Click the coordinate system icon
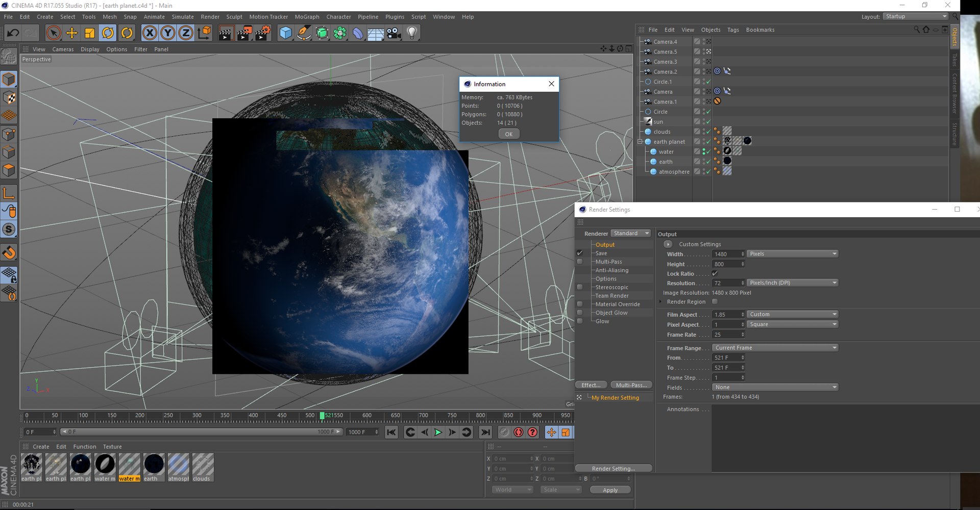The height and width of the screenshot is (510, 980). tap(204, 33)
